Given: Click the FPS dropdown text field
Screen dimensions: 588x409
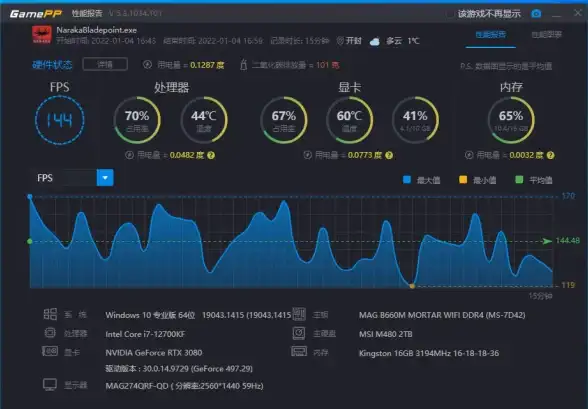Looking at the screenshot, I should [64, 178].
